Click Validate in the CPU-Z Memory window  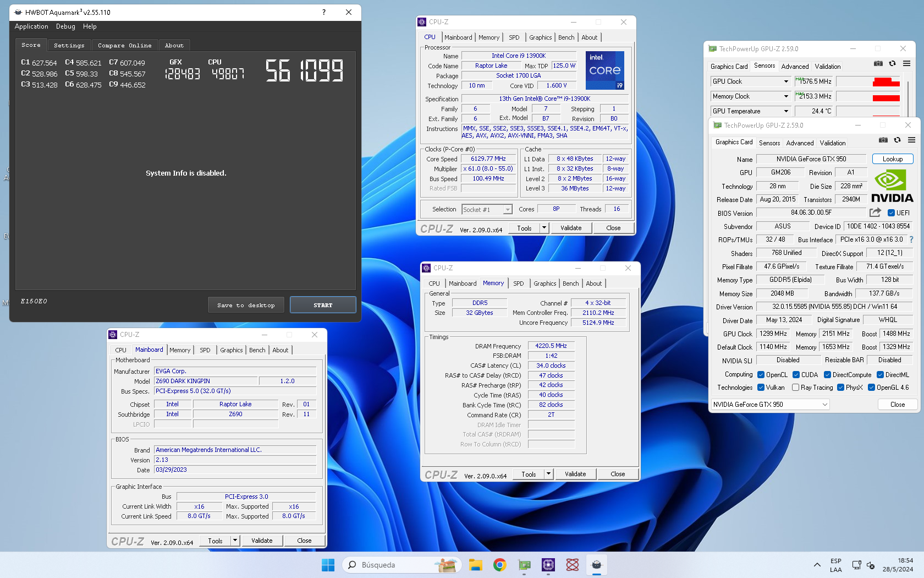[x=575, y=474]
